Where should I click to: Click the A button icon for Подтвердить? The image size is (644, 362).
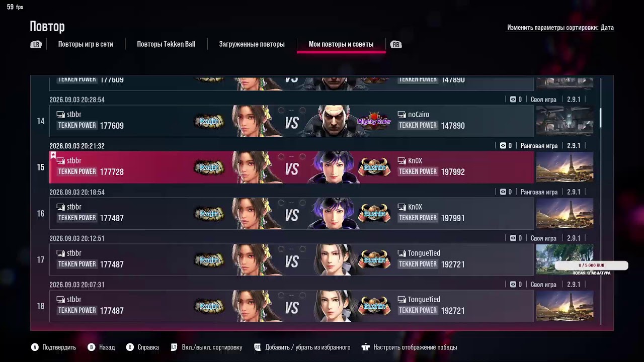[x=35, y=347]
